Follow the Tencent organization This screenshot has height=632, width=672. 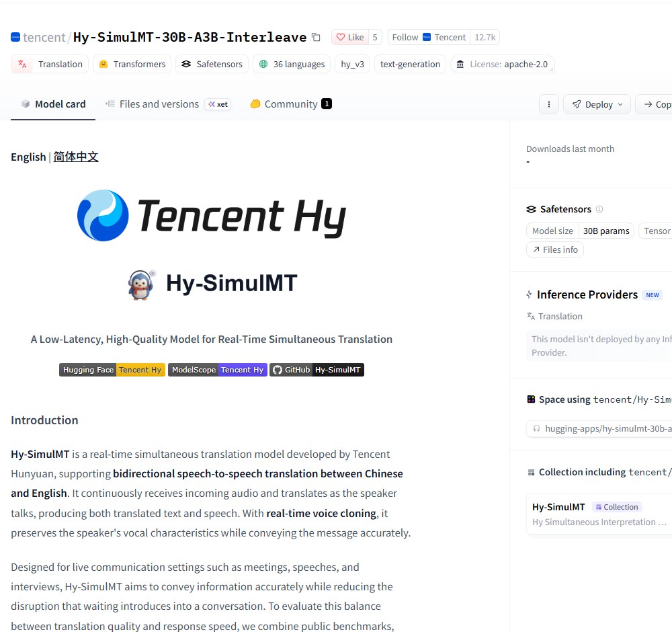(x=429, y=37)
